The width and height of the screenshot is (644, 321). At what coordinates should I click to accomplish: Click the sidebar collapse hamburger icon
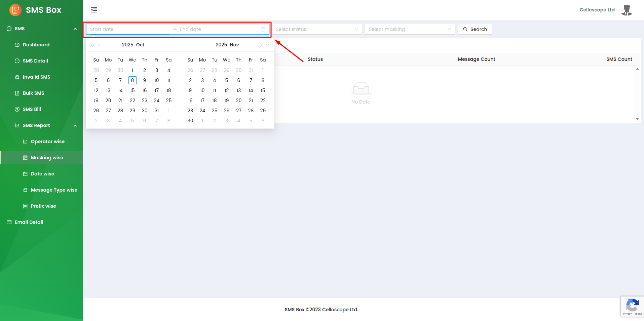coord(94,10)
